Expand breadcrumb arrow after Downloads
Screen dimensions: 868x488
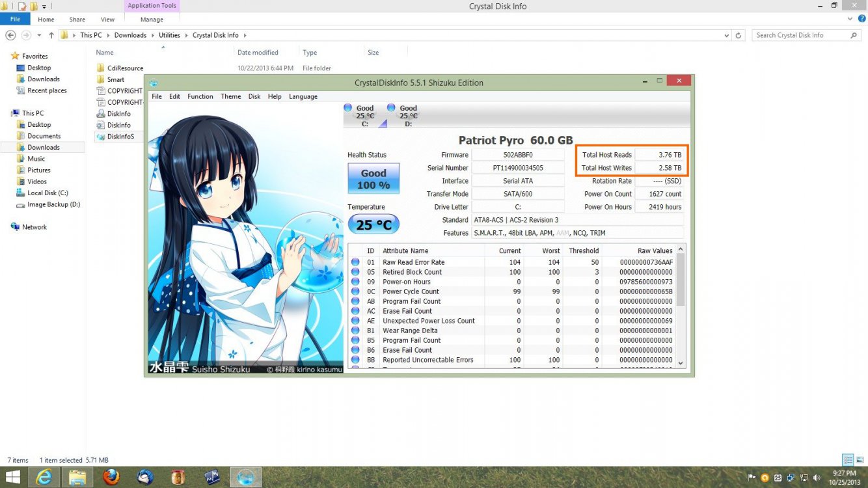pos(152,35)
